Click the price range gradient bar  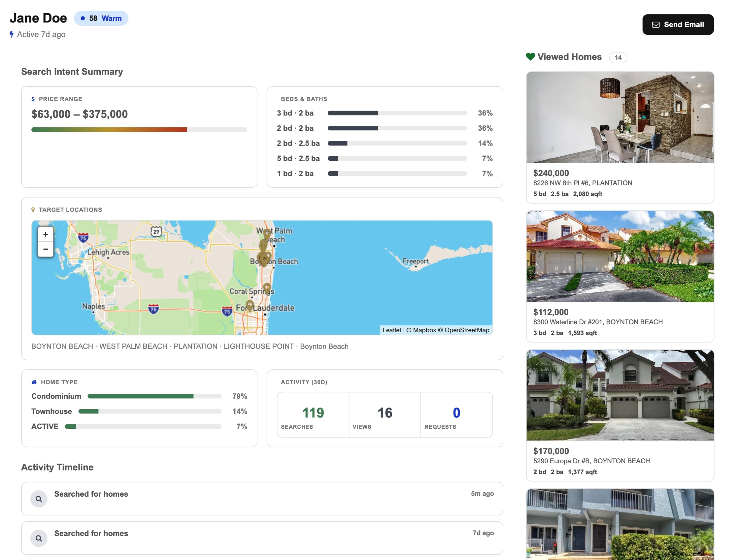pyautogui.click(x=139, y=130)
